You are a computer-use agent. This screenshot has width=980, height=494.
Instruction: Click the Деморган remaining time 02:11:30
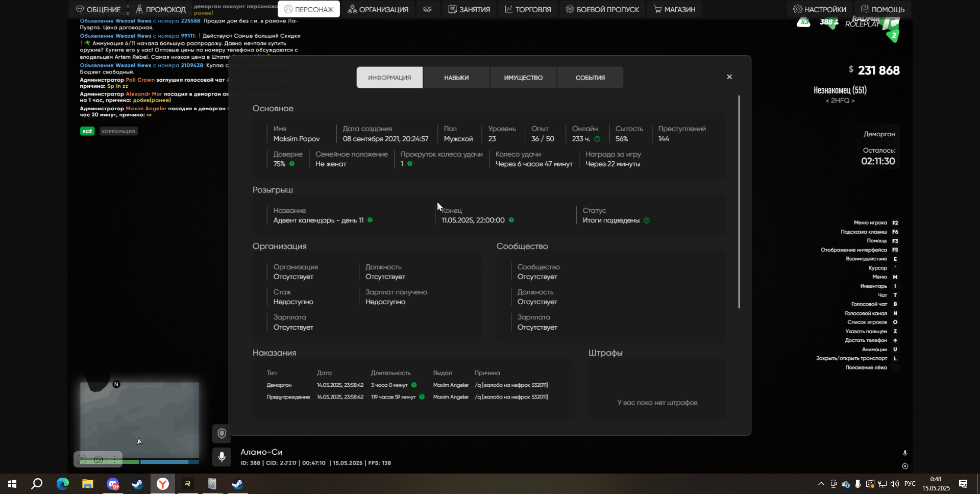tap(878, 161)
